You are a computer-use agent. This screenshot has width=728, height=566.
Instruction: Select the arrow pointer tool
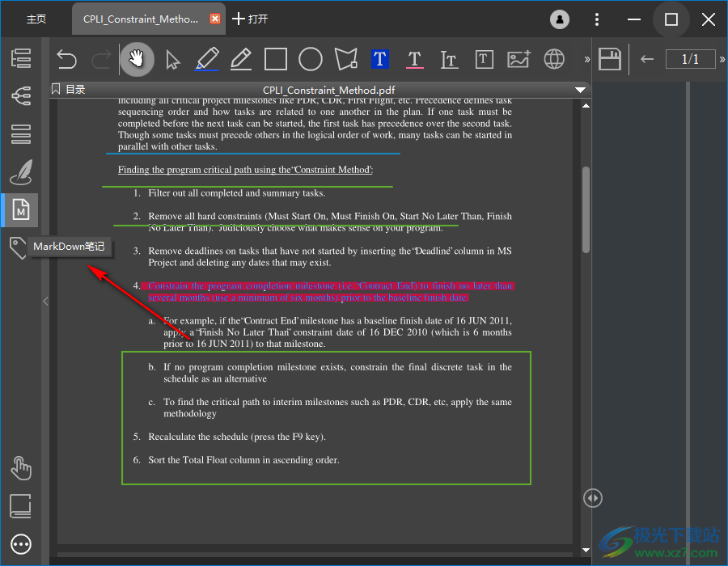point(173,60)
